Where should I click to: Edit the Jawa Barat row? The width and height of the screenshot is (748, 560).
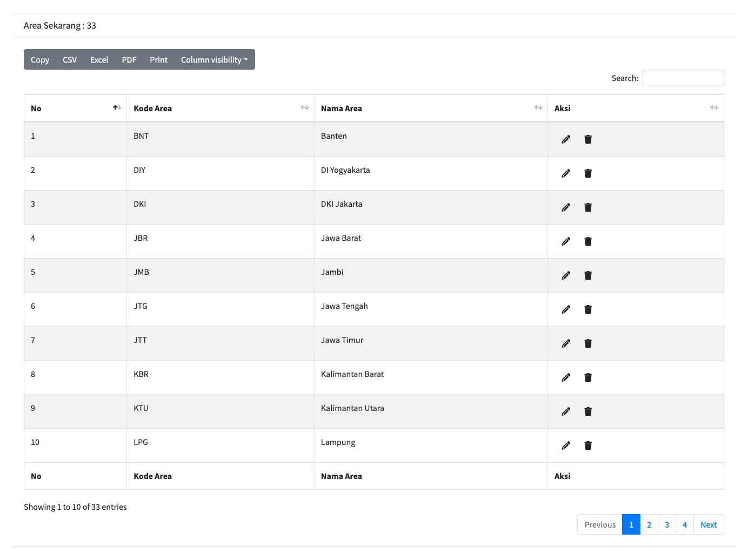[x=566, y=241]
